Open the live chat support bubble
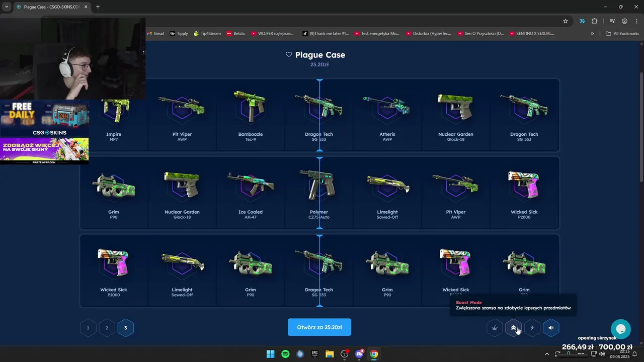Image resolution: width=644 pixels, height=362 pixels. coord(621,329)
